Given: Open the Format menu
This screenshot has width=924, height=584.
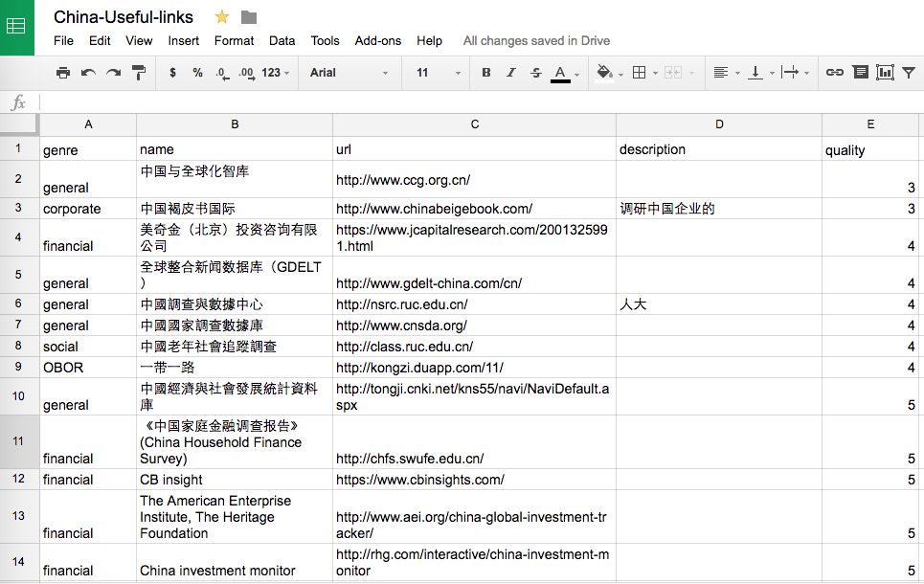Looking at the screenshot, I should (x=234, y=41).
